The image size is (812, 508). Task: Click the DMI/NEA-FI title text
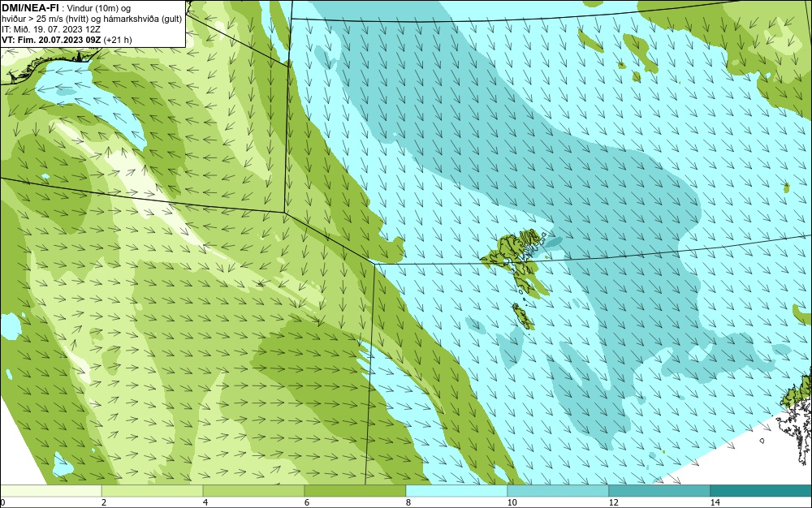coord(30,8)
